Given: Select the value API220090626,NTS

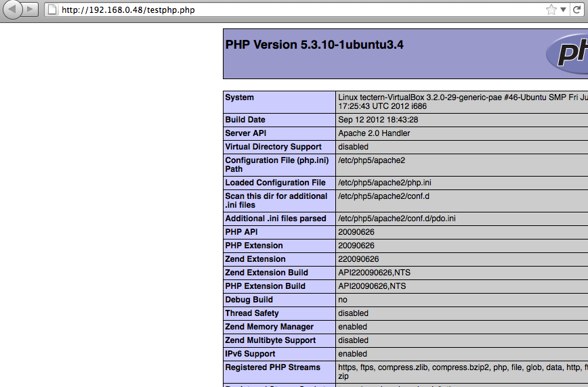Looking at the screenshot, I should (x=374, y=273).
